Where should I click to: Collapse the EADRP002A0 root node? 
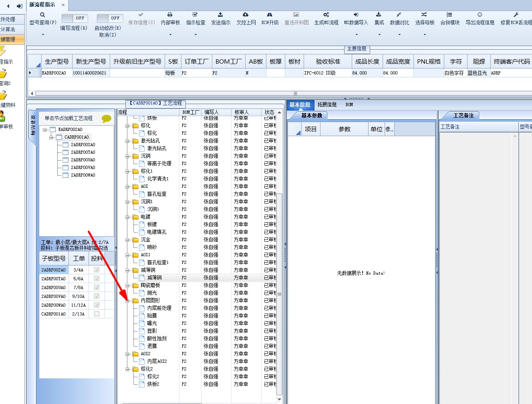coord(45,130)
